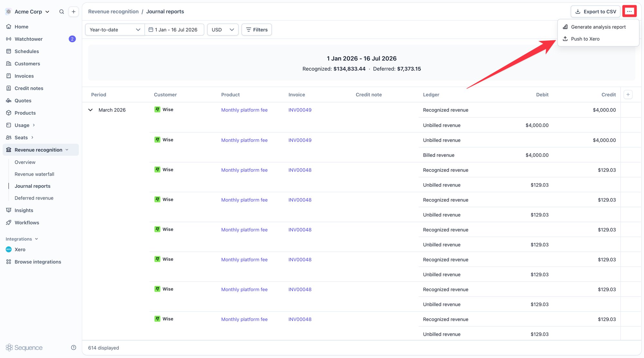The width and height of the screenshot is (644, 358).
Task: Navigate to Customers
Action: click(27, 64)
